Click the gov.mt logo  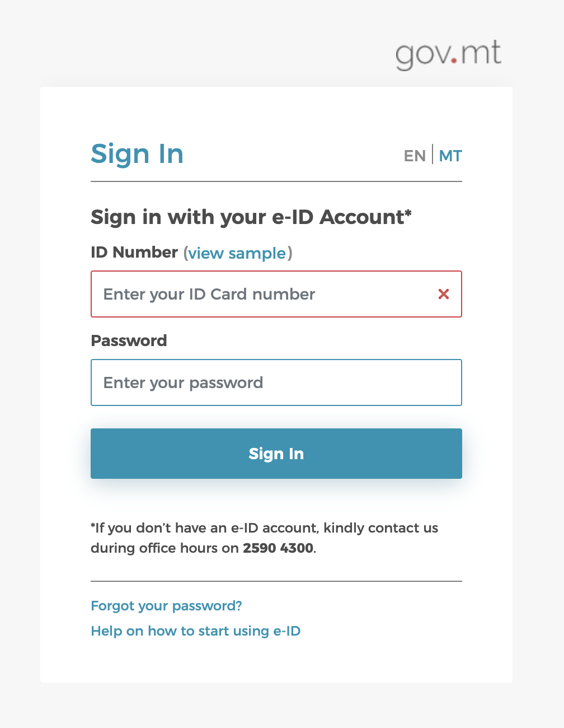448,55
